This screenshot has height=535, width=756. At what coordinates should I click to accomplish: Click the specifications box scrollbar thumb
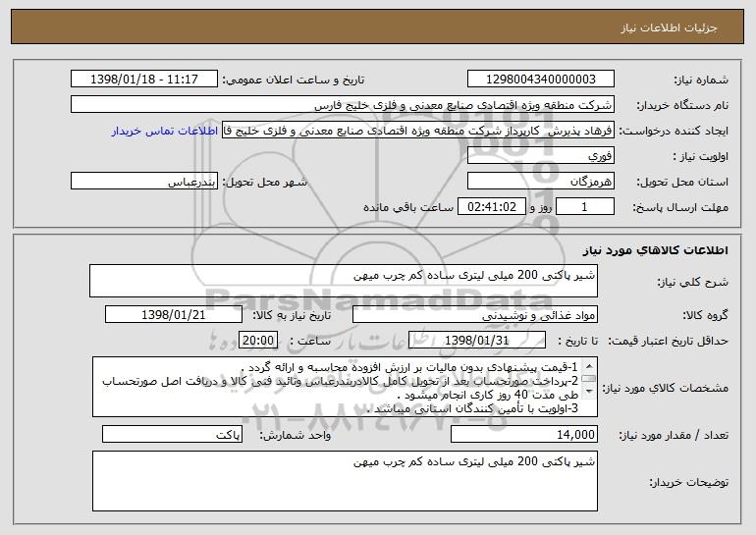pyautogui.click(x=589, y=378)
